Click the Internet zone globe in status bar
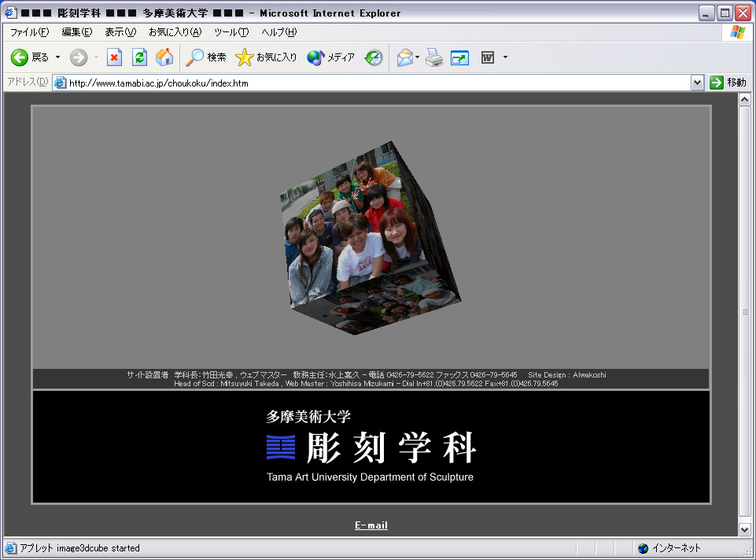The width and height of the screenshot is (756, 560). click(x=643, y=548)
